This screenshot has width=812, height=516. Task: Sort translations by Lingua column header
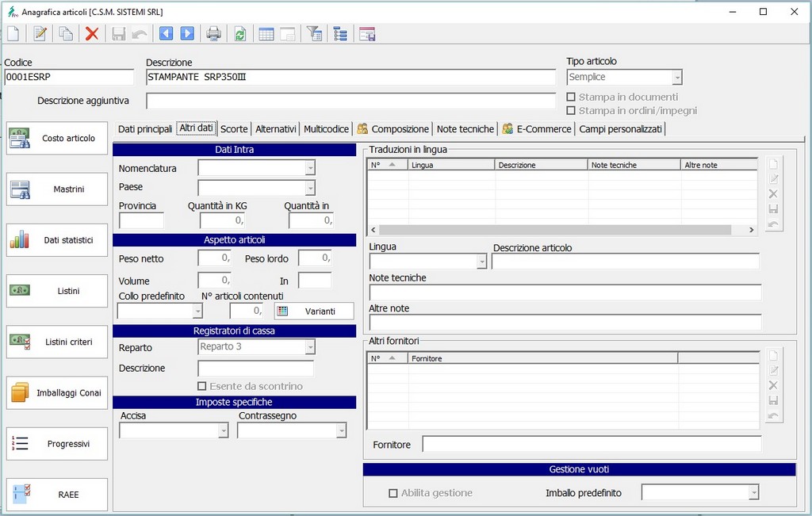(x=451, y=165)
